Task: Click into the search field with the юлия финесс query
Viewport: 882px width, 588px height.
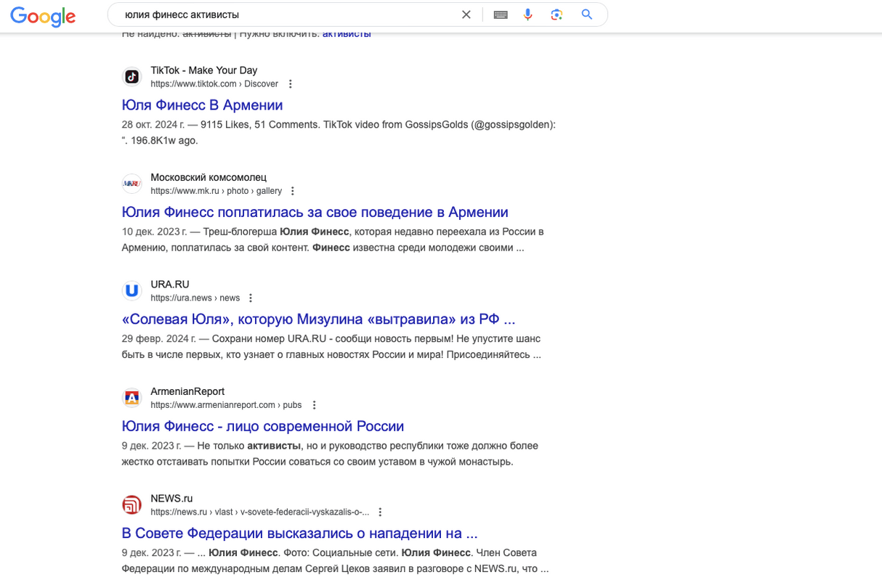Action: tap(291, 15)
